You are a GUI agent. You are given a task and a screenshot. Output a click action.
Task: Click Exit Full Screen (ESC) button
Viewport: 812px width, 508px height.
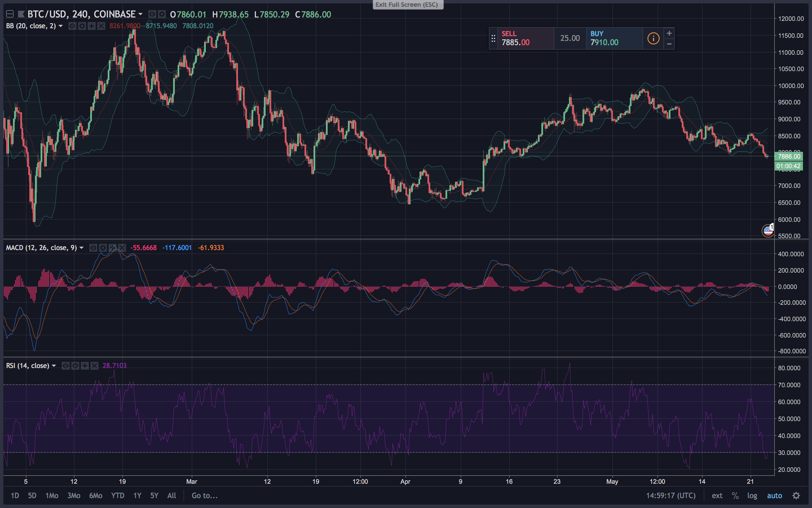(408, 4)
